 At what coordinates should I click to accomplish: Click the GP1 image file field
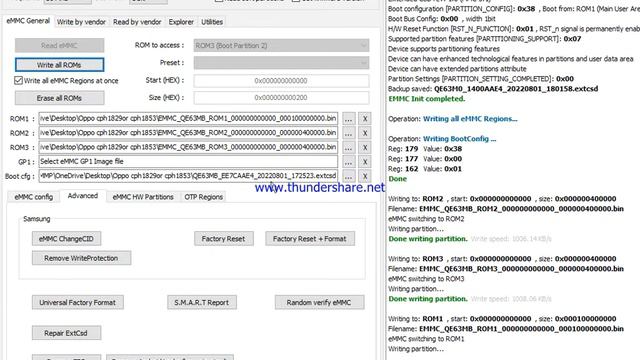point(188,162)
